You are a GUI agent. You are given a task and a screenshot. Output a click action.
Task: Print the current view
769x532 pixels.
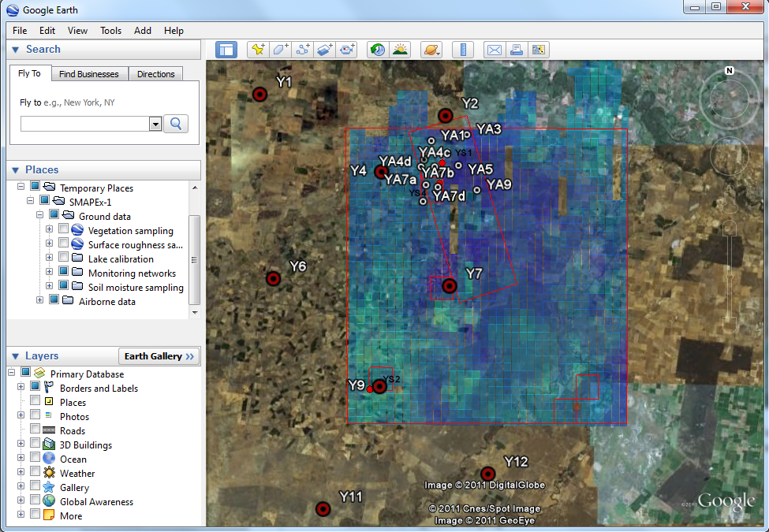point(517,50)
